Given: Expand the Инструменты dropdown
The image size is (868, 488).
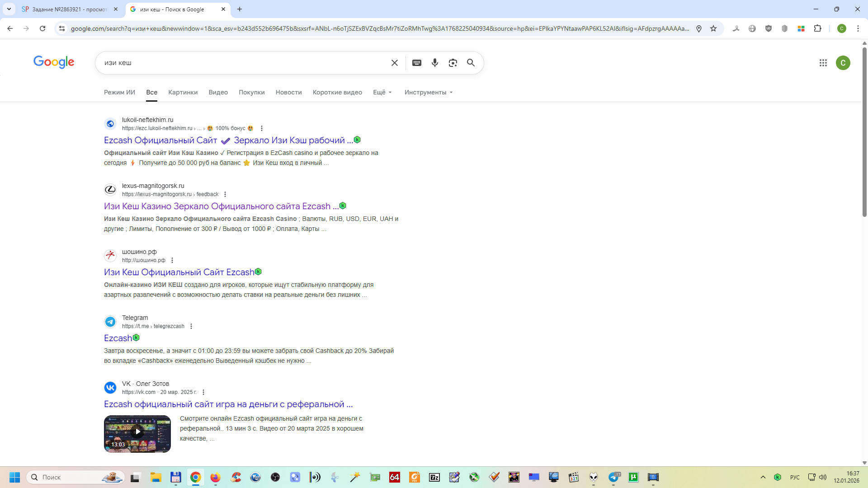Looking at the screenshot, I should coord(428,92).
